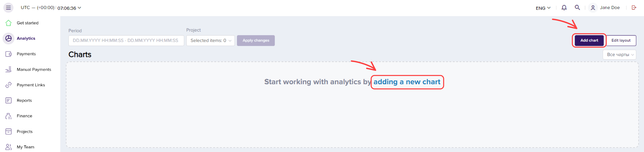The image size is (644, 152).
Task: Click the Payment Links chain icon
Action: click(x=9, y=85)
